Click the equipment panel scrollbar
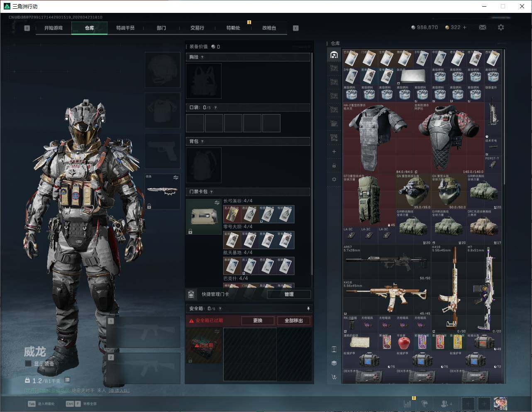Screen dimensions: 532x412 point(312,164)
